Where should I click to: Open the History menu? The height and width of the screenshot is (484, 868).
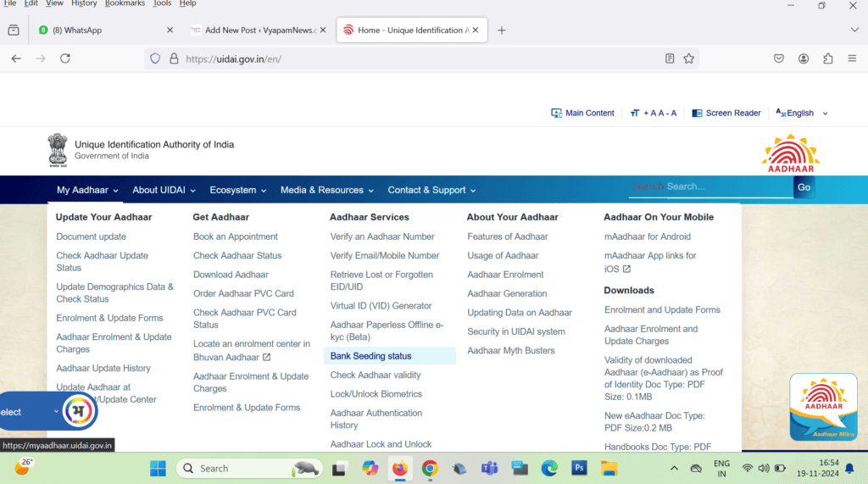(84, 3)
